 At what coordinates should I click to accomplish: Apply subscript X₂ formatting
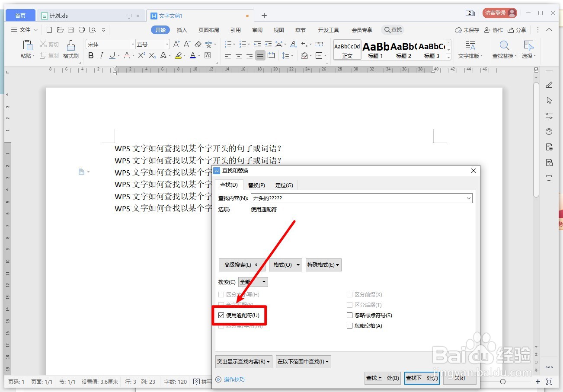(x=152, y=55)
